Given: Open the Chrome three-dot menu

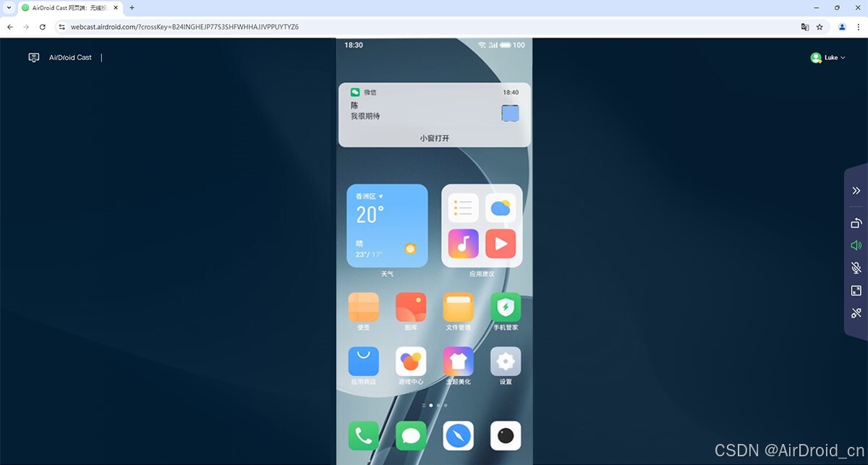Looking at the screenshot, I should pos(858,27).
